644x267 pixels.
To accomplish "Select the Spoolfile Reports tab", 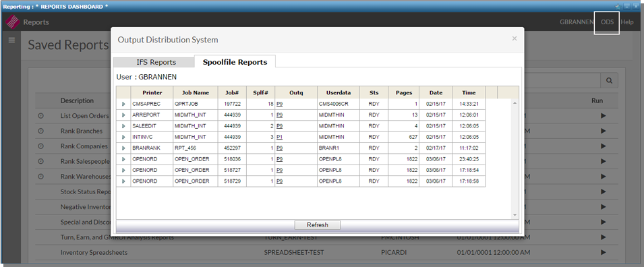I will [x=235, y=62].
